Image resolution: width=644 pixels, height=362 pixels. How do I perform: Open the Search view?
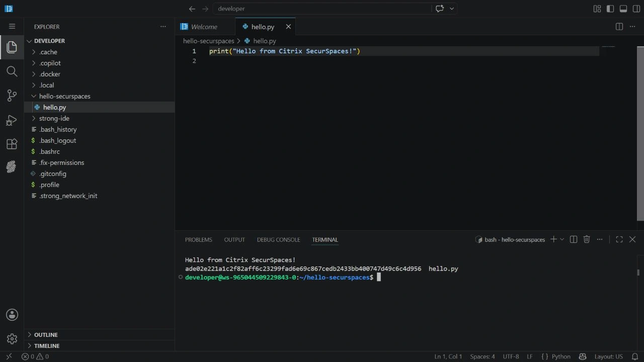[x=12, y=71]
